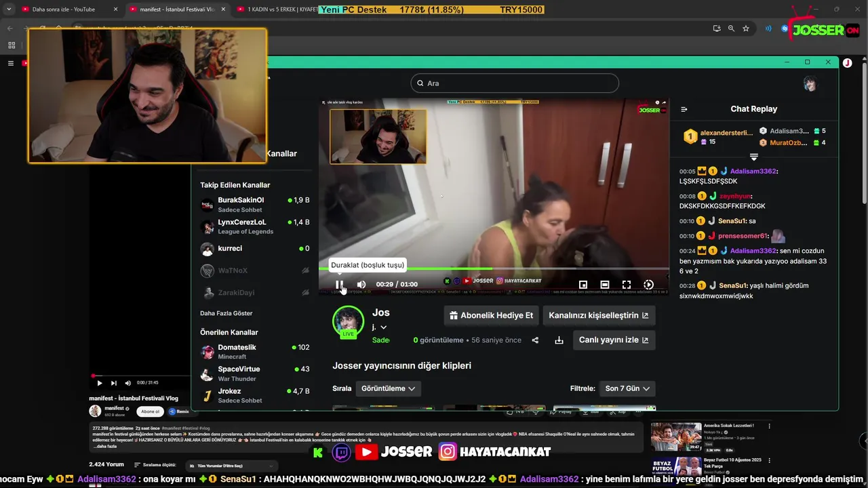Click Adalisam3362 username in chat replay
This screenshot has height=488, width=868.
[x=753, y=171]
